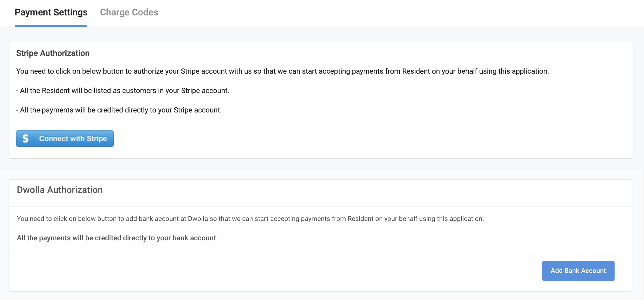Viewport: 644px width, 300px height.
Task: Click the Dwolla add bank account instruction
Action: point(250,219)
